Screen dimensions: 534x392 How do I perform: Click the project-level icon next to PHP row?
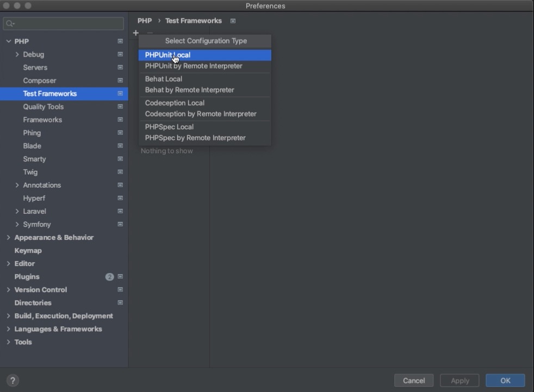pyautogui.click(x=120, y=41)
